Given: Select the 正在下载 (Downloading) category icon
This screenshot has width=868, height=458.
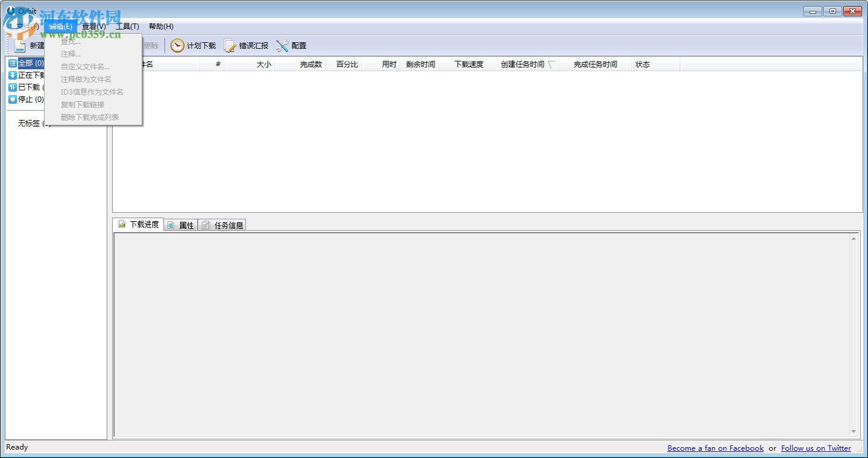Looking at the screenshot, I should click(x=12, y=75).
